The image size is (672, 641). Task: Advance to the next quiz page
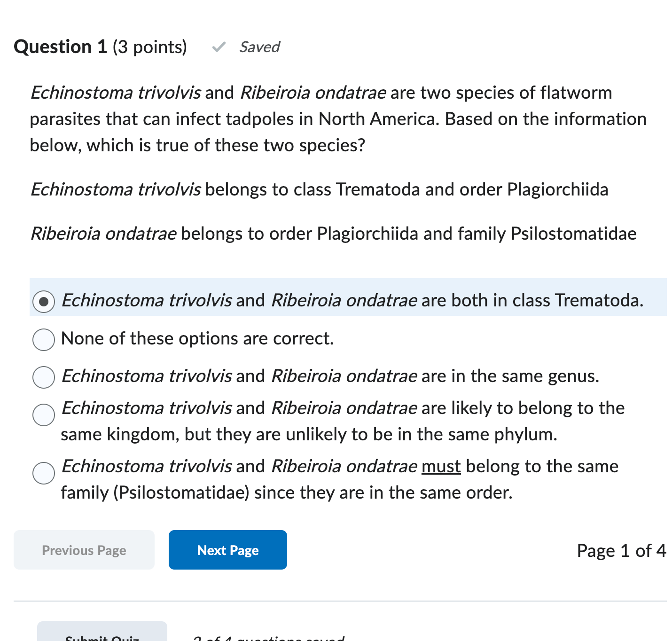(227, 549)
